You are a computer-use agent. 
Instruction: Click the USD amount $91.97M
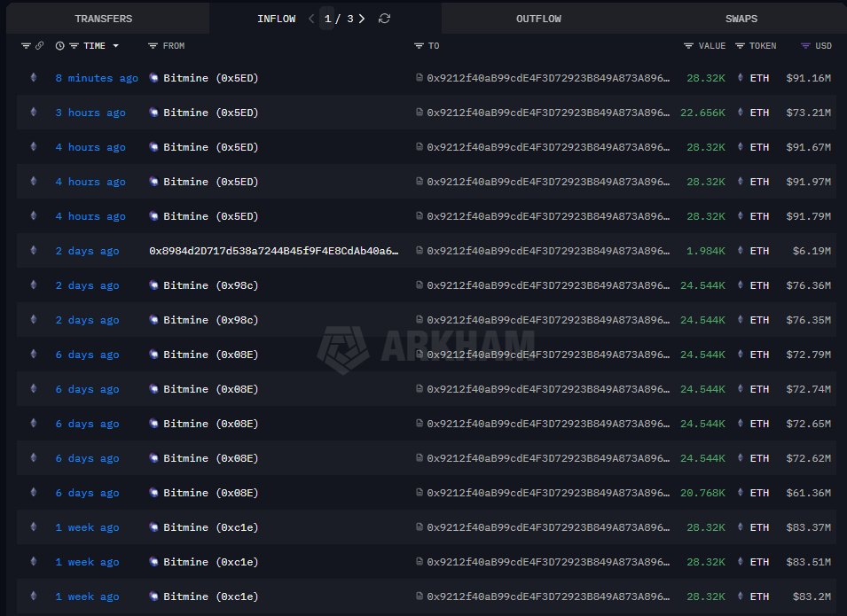point(809,182)
